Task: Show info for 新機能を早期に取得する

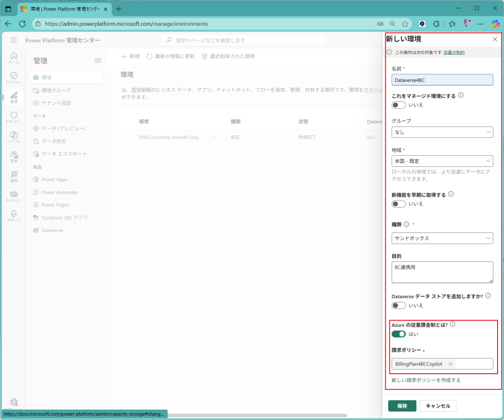Action: [x=451, y=194]
